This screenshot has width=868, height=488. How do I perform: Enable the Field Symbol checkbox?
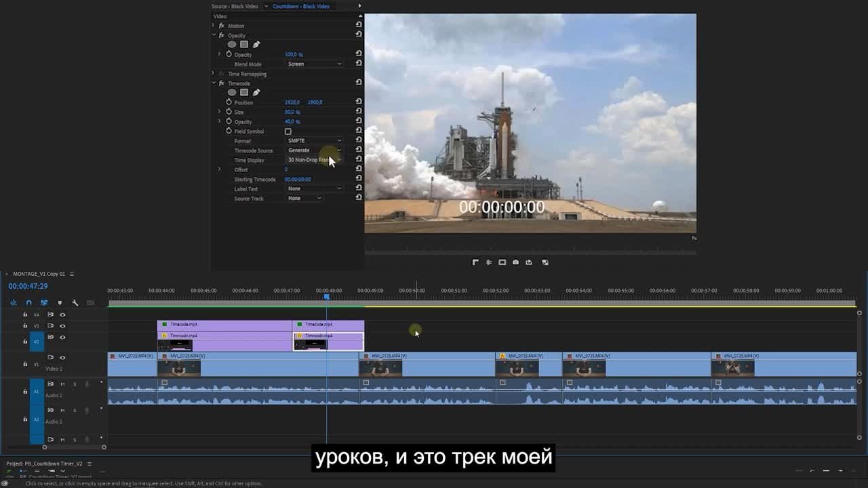pyautogui.click(x=288, y=131)
